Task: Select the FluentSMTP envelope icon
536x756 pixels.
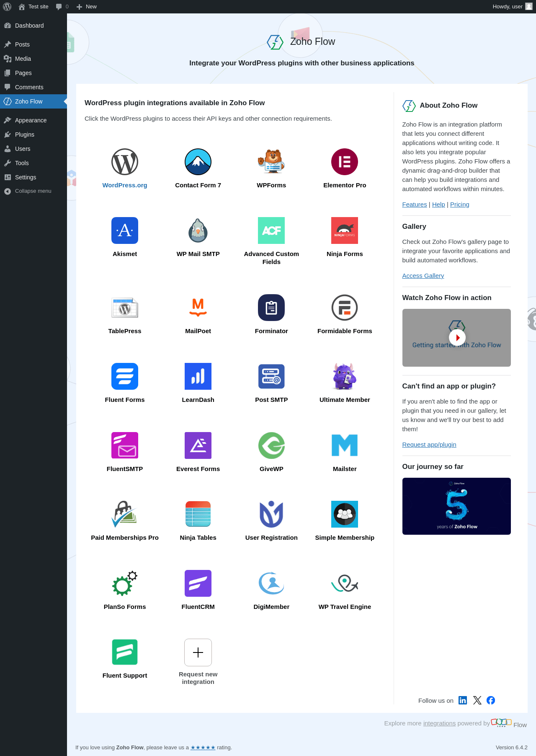Action: pos(125,445)
